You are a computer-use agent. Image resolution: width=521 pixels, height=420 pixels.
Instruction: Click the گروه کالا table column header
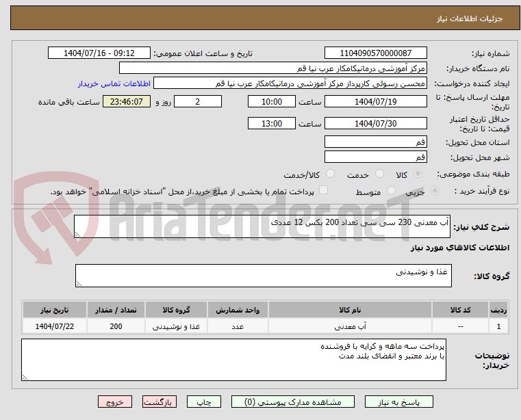pos(176,310)
